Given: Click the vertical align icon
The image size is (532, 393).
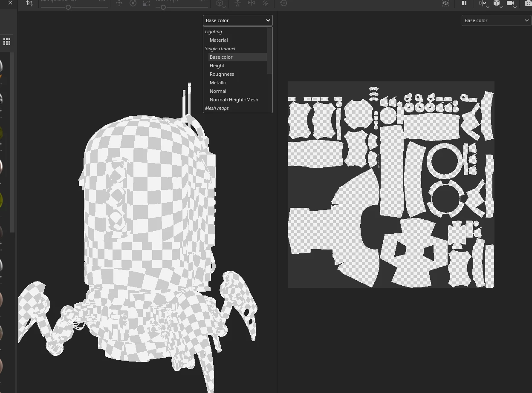Looking at the screenshot, I should click(237, 3).
